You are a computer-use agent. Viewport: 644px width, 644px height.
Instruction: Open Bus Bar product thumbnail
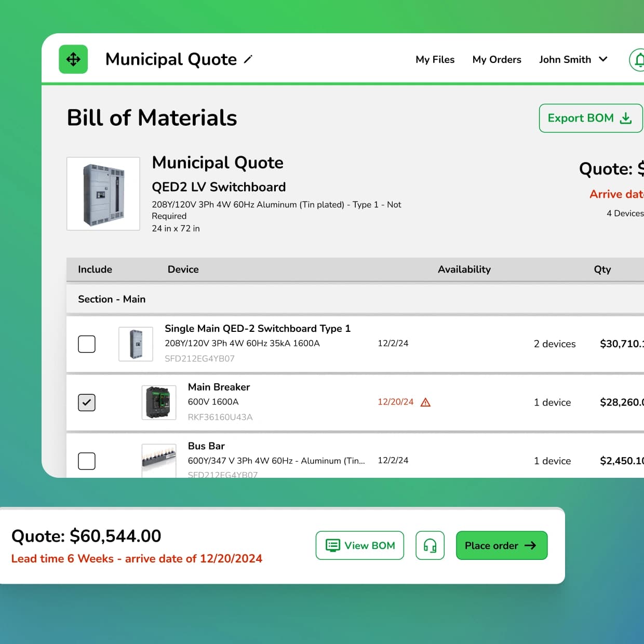point(159,461)
